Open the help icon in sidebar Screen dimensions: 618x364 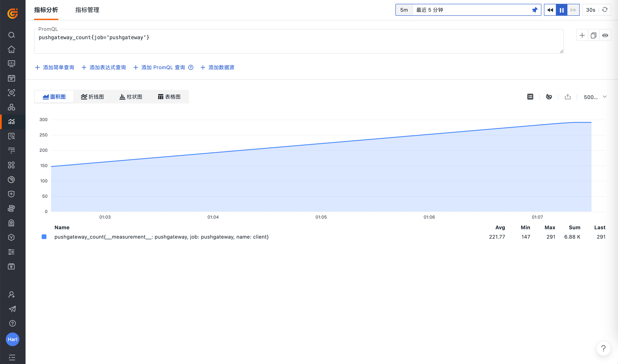pos(12,323)
